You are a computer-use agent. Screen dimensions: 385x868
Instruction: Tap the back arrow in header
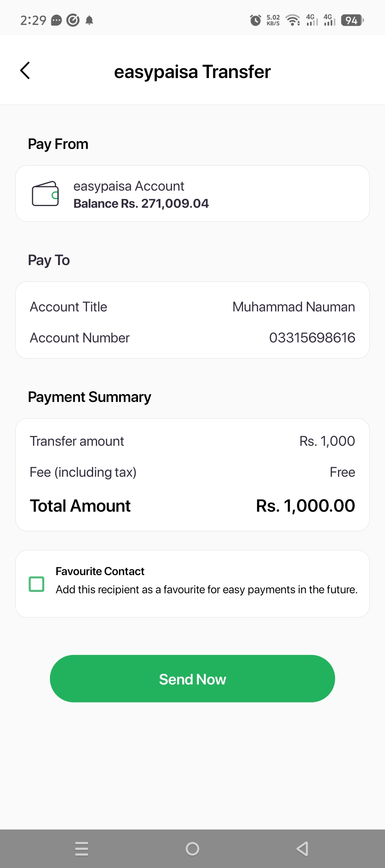(25, 71)
